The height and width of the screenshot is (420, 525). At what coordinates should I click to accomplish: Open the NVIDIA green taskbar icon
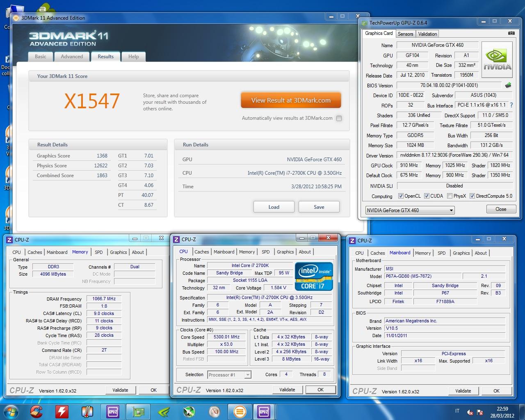point(164,411)
